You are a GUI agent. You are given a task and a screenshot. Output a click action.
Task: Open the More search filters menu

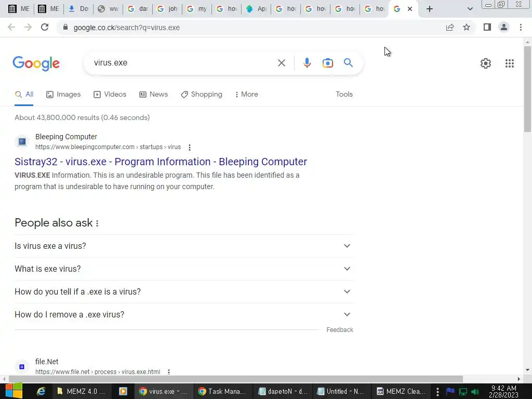pyautogui.click(x=246, y=95)
